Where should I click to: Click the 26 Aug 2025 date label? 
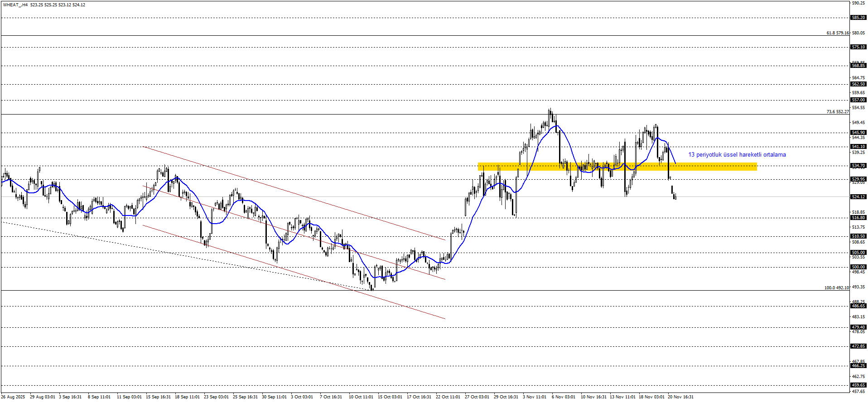pyautogui.click(x=13, y=397)
